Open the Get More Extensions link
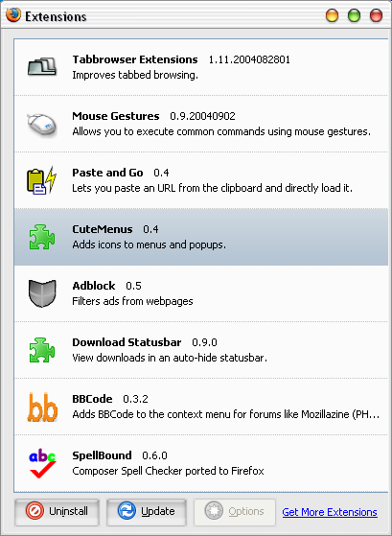The width and height of the screenshot is (392, 536). 330,512
